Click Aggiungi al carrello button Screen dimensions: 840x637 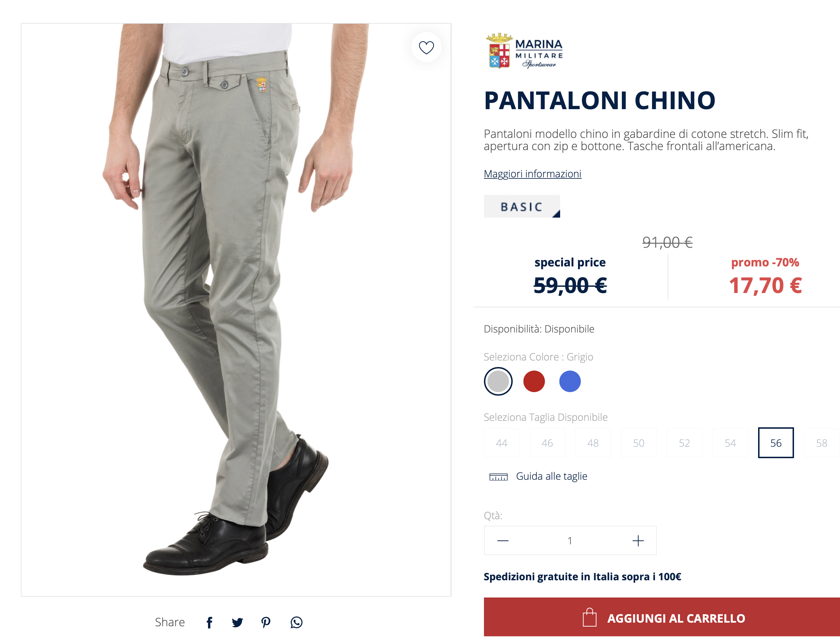[x=661, y=618]
